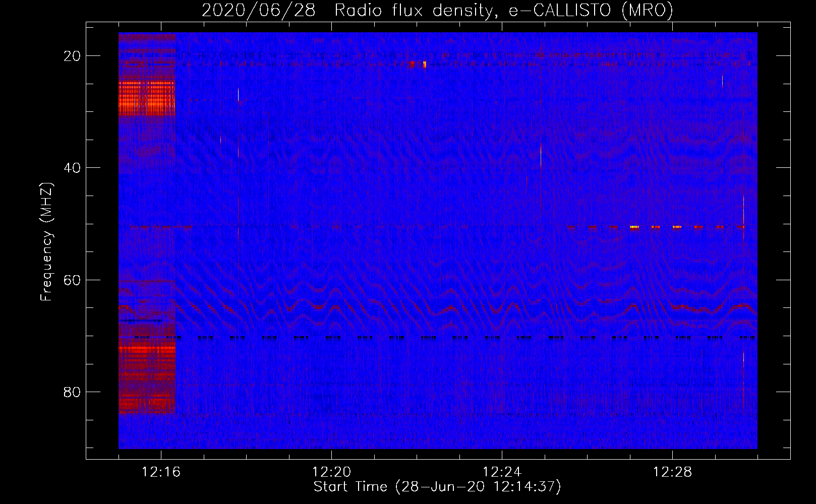Click the '60' frequency tick label
This screenshot has width=816, height=504.
pyautogui.click(x=72, y=280)
